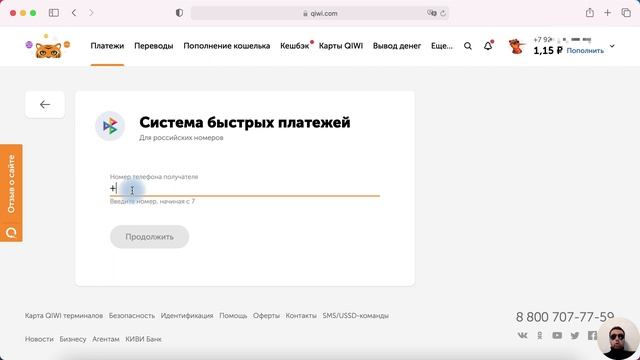Click the YouTube social icon
The height and width of the screenshot is (360, 640).
click(557, 336)
